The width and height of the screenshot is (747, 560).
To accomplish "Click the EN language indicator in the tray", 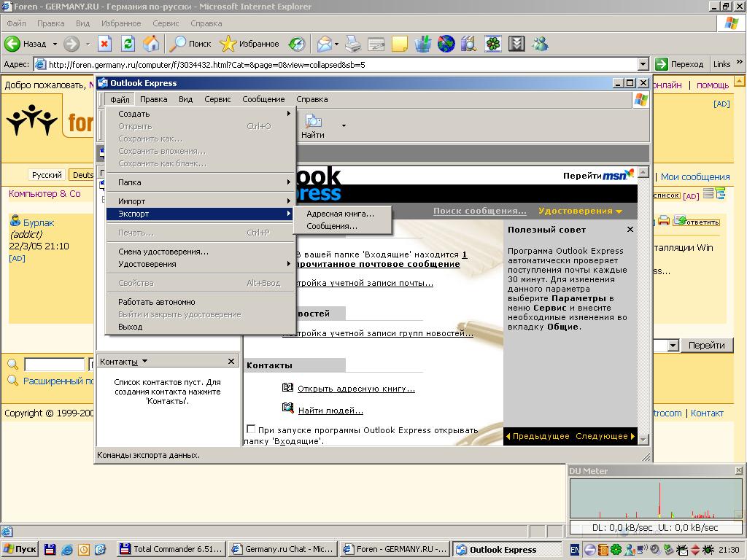I will [x=575, y=550].
